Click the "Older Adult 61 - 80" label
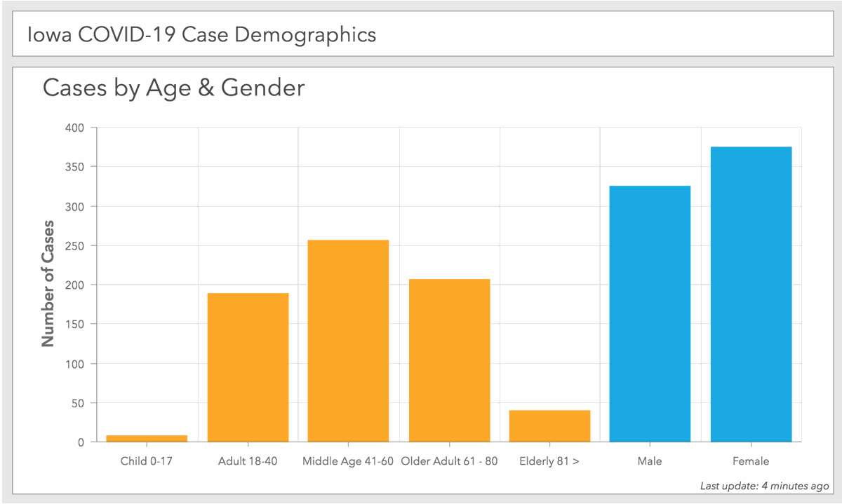This screenshot has height=504, width=842. [x=449, y=461]
